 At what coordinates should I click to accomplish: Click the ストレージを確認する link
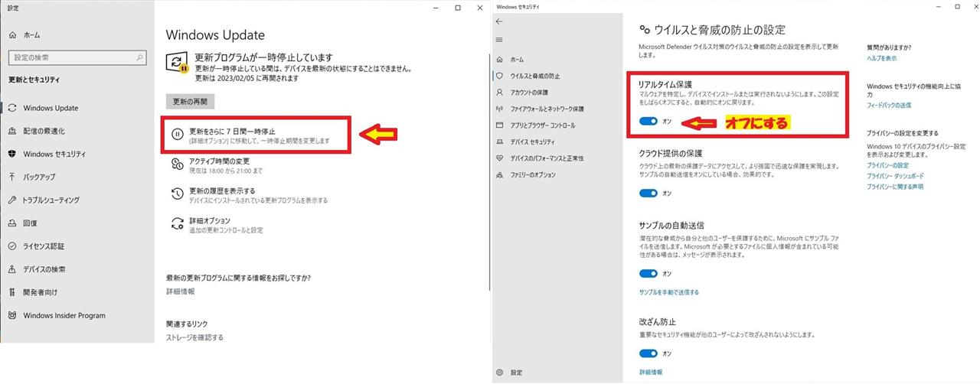194,337
